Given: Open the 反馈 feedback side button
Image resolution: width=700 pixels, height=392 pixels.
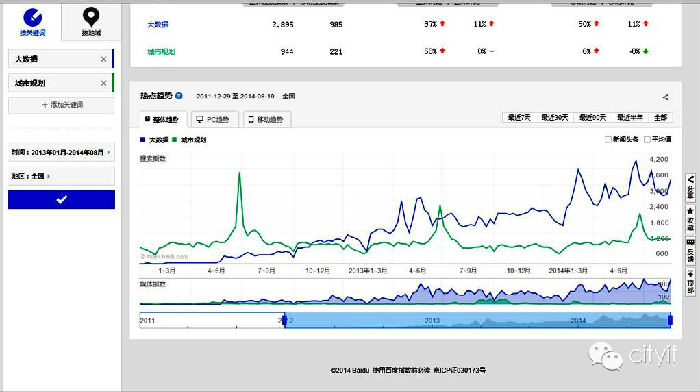Looking at the screenshot, I should [x=690, y=251].
